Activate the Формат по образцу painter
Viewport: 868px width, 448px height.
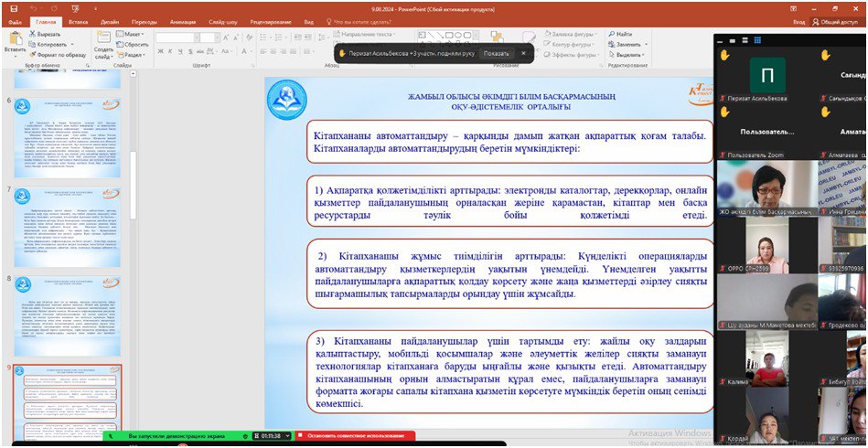[58, 55]
